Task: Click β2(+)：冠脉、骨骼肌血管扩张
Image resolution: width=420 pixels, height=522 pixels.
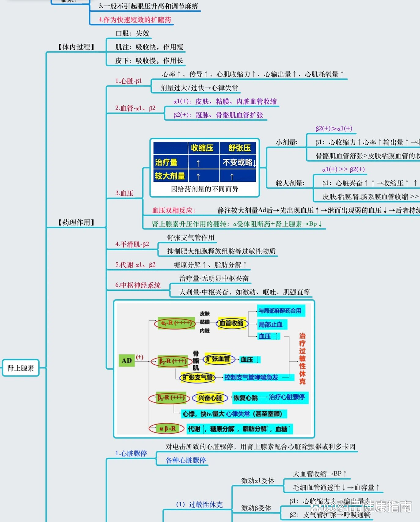Action: (218, 115)
